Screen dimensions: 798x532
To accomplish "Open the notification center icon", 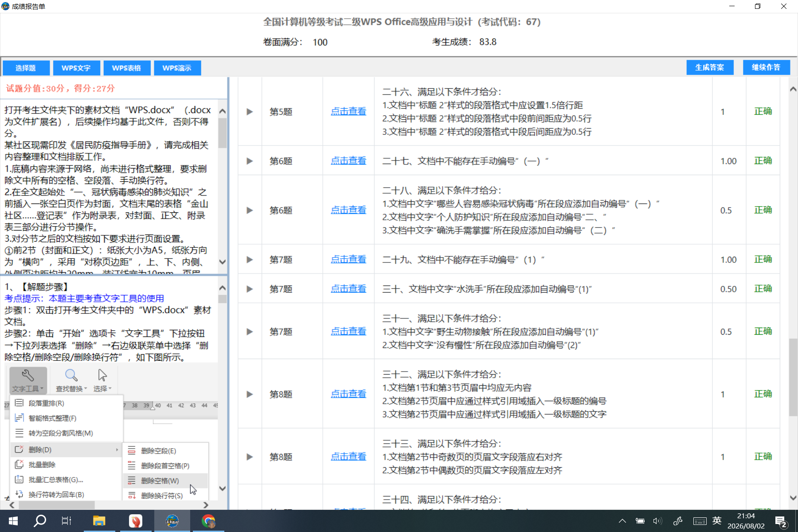I will click(781, 521).
